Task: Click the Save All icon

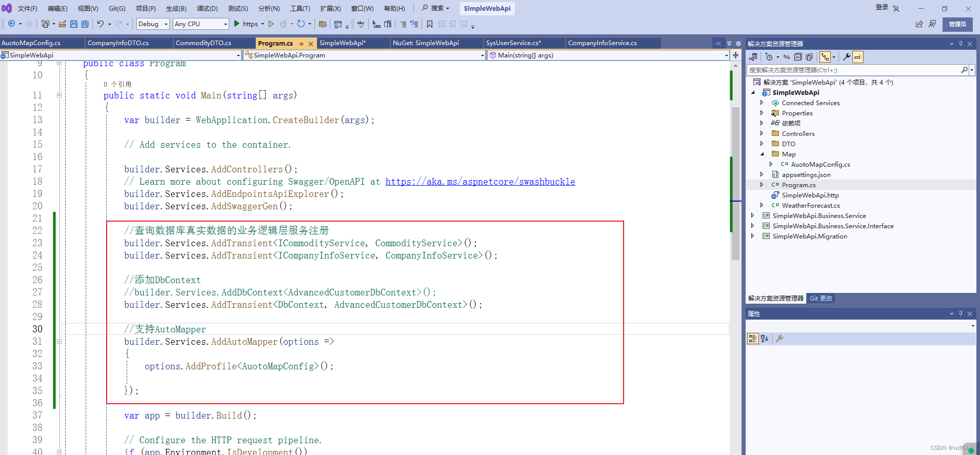Action: [x=85, y=24]
